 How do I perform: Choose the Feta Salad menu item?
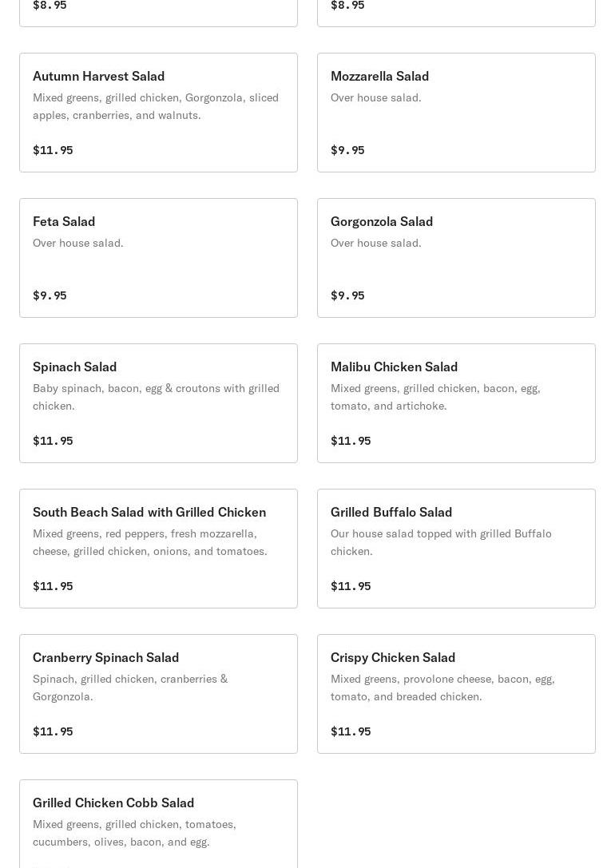(x=158, y=258)
